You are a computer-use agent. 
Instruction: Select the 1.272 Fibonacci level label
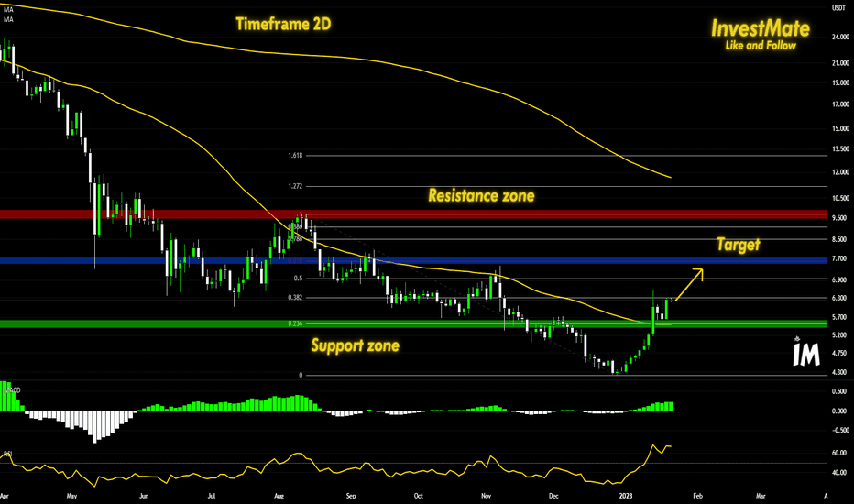coord(295,186)
